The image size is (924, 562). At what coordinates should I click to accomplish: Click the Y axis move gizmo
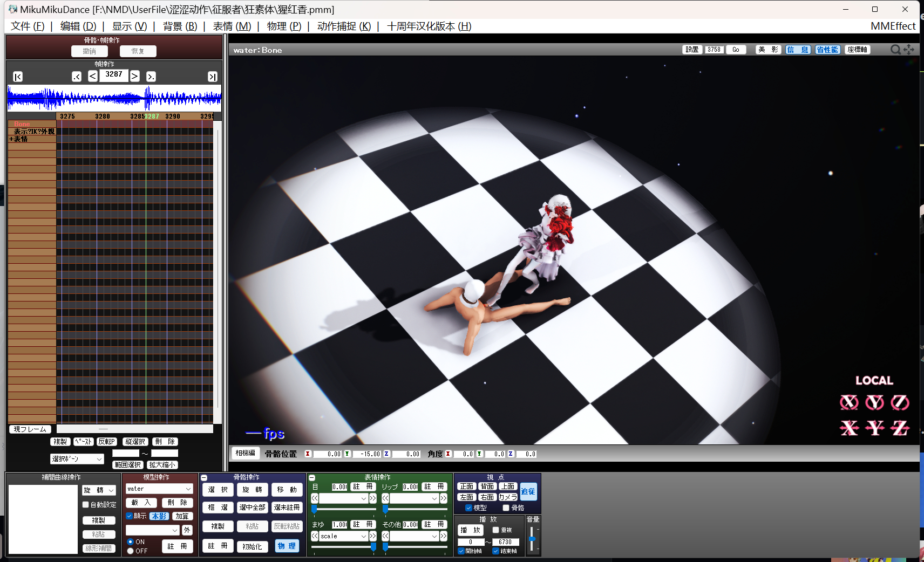tap(875, 428)
